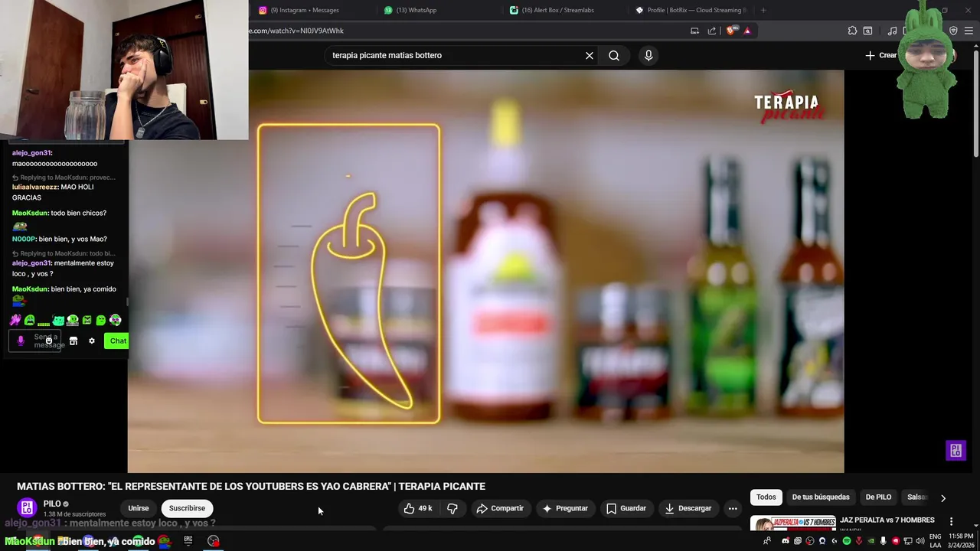The image size is (980, 551).
Task: Open the browser extensions puzzle icon
Action: pos(852,31)
